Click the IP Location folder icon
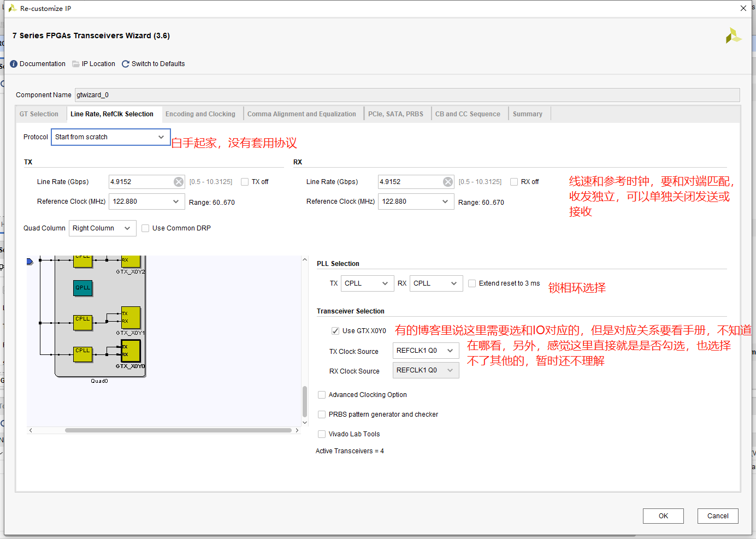Image resolution: width=756 pixels, height=539 pixels. tap(76, 64)
